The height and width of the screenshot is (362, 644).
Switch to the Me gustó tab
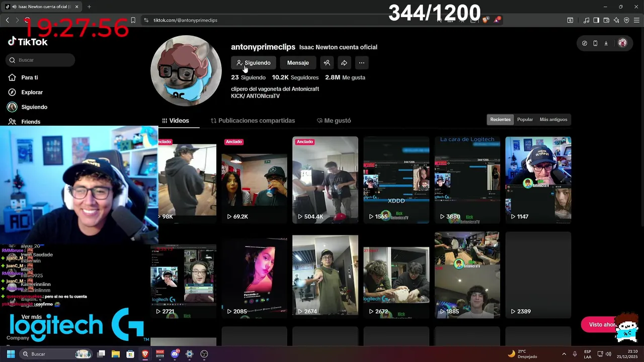[x=334, y=121]
